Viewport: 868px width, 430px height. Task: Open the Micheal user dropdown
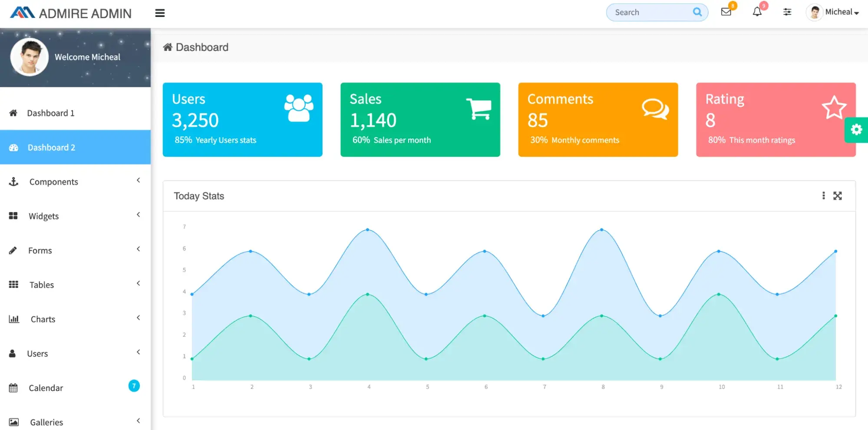point(833,12)
